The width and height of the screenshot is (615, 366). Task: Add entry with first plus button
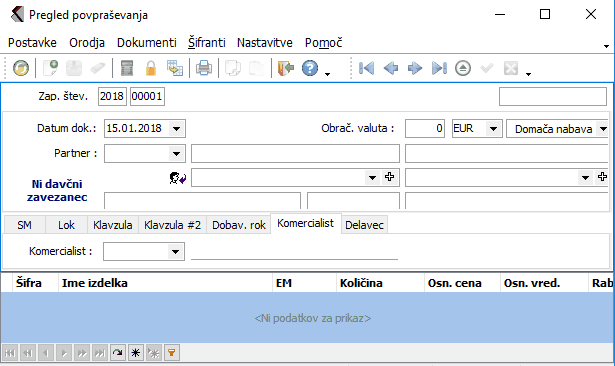(389, 177)
